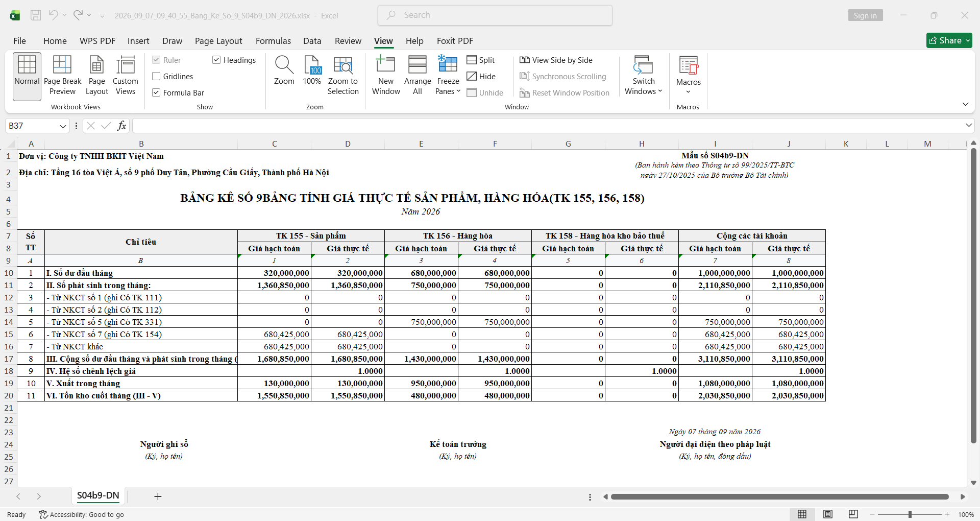Click the zoom out minus icon

point(872,514)
